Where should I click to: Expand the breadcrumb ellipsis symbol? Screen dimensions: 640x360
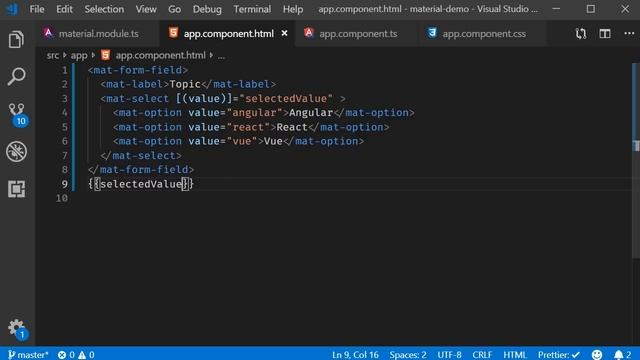pyautogui.click(x=221, y=56)
